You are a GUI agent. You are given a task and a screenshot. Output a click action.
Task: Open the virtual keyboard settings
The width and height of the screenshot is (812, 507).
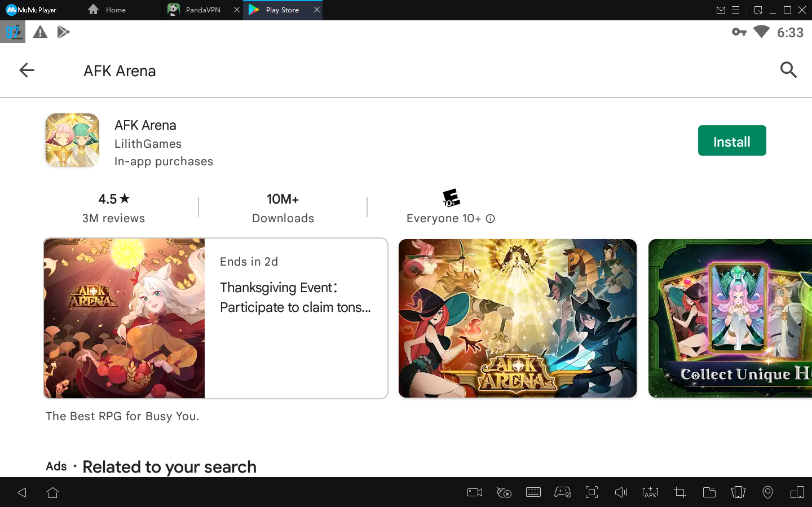(533, 492)
